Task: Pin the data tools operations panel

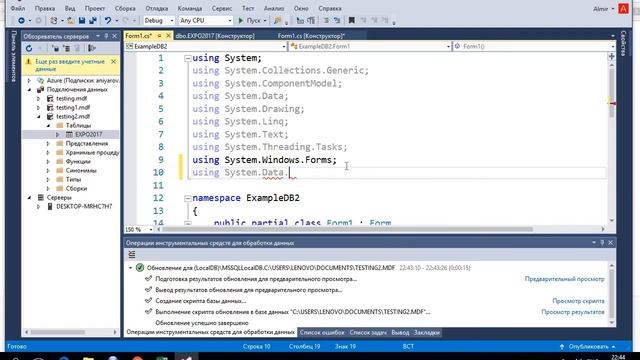Action: tap(602, 242)
